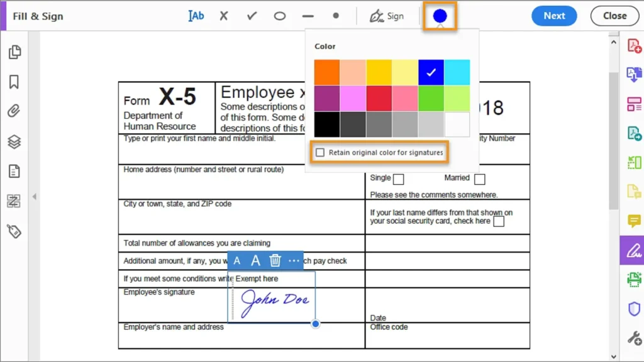Open the Attachments panel

[15, 111]
